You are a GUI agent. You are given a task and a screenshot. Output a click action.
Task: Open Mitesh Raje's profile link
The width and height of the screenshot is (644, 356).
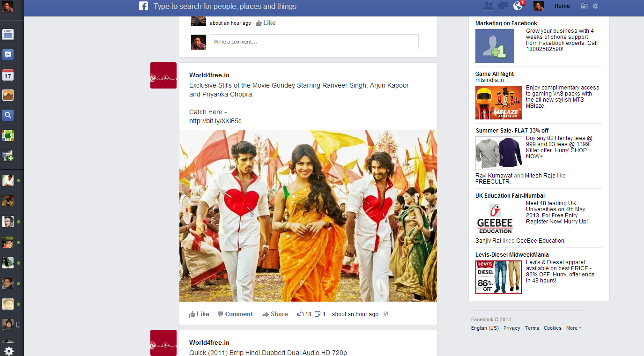[x=540, y=176]
